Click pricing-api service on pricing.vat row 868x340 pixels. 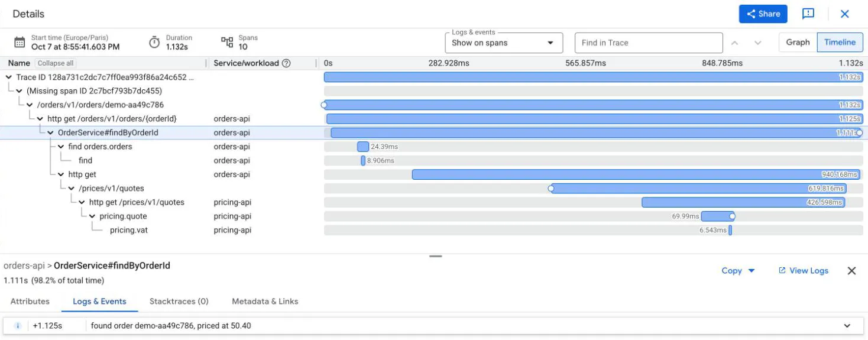pyautogui.click(x=232, y=230)
